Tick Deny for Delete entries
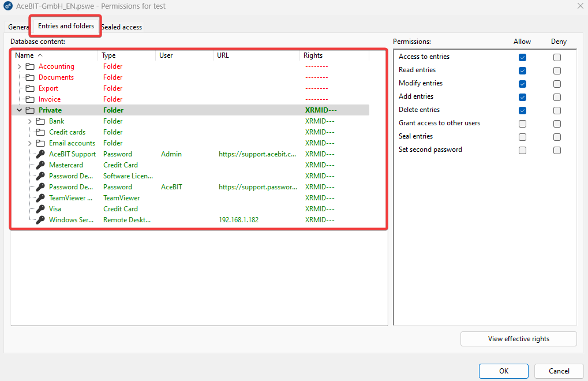The image size is (588, 381). coord(557,111)
